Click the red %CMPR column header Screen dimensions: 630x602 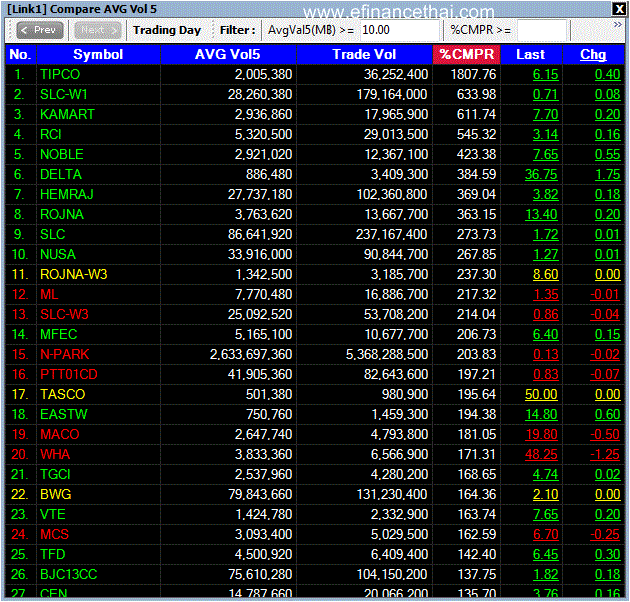pos(466,54)
